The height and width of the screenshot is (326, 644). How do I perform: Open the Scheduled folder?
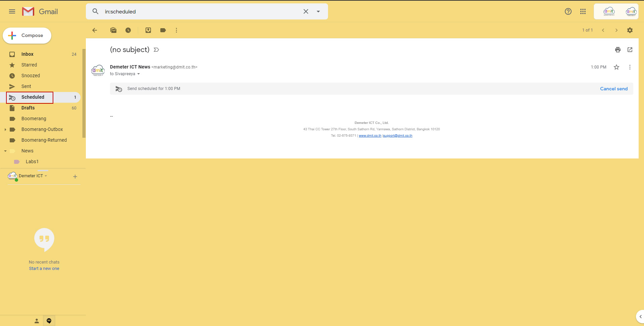pyautogui.click(x=33, y=97)
